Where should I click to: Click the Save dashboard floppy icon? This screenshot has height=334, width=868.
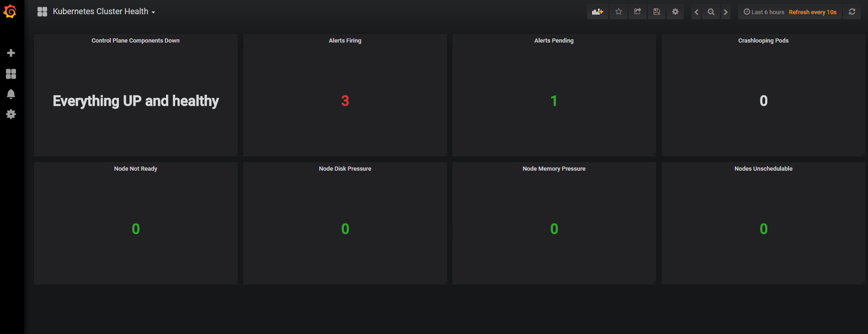pos(656,12)
